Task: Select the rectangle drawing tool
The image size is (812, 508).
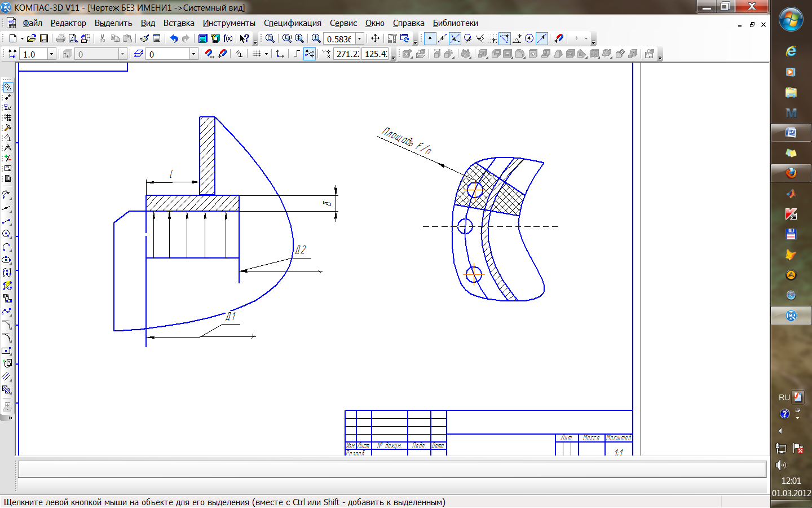Action: click(7, 351)
